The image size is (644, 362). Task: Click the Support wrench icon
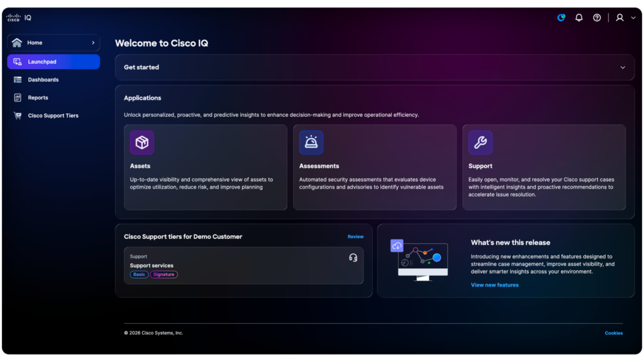(480, 143)
